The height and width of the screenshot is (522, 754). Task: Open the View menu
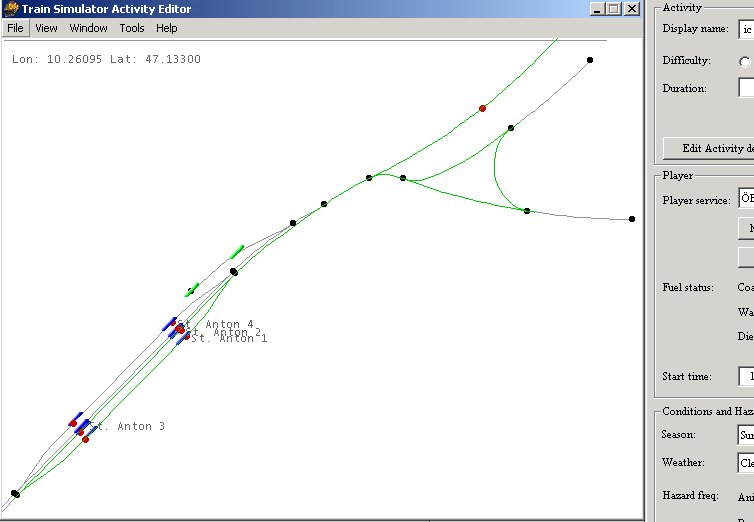click(x=47, y=28)
